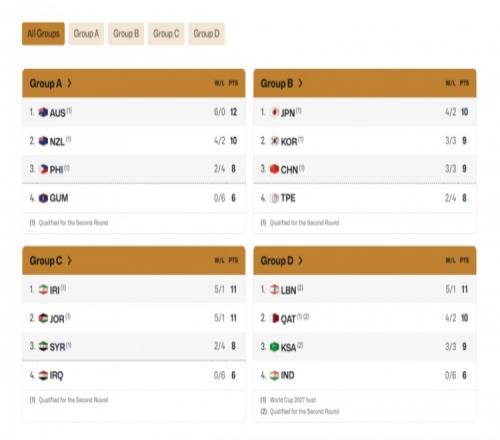Click the Saudi Arabia flag icon

(274, 347)
